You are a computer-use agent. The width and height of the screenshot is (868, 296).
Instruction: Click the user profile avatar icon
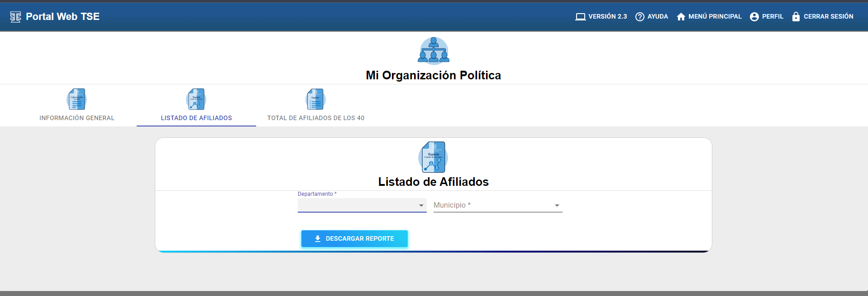point(754,17)
